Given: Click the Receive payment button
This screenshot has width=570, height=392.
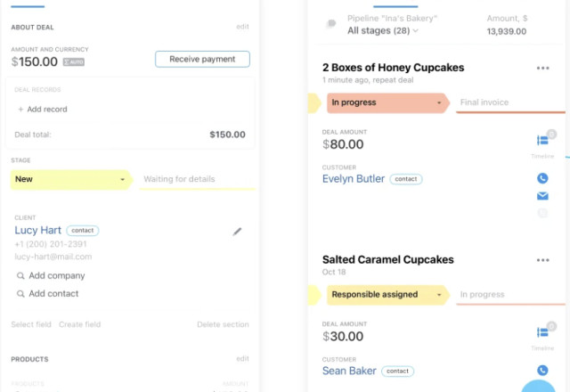Looking at the screenshot, I should [202, 60].
